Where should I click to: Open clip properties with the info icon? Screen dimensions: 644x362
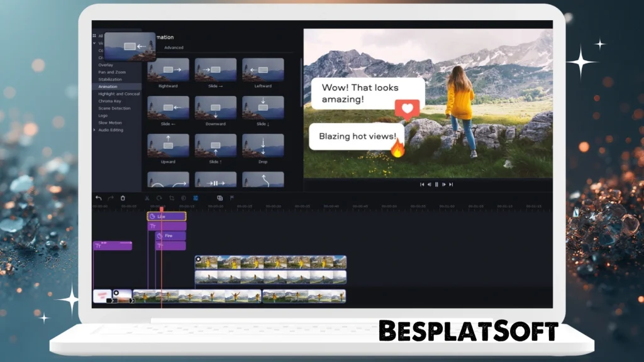point(183,198)
